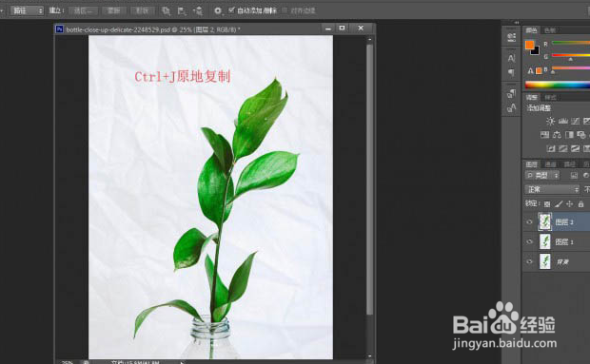Hide layer 2 with its eye icon
This screenshot has width=590, height=364.
pyautogui.click(x=529, y=222)
